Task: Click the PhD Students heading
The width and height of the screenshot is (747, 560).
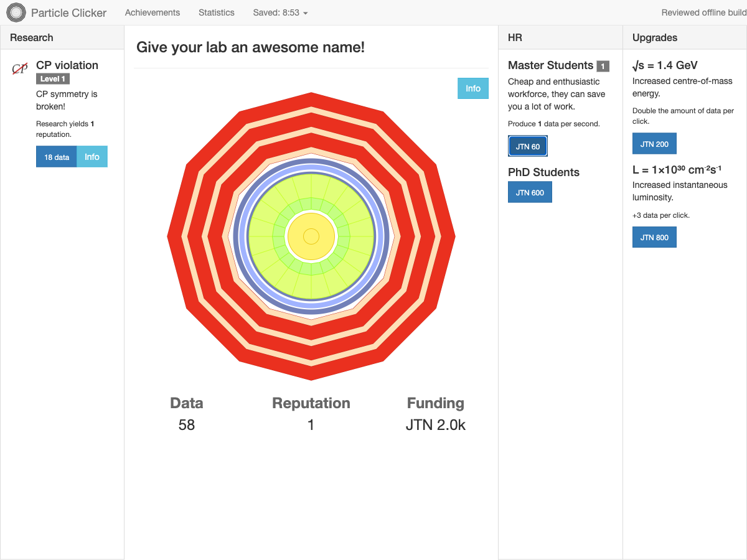Action: pos(543,172)
